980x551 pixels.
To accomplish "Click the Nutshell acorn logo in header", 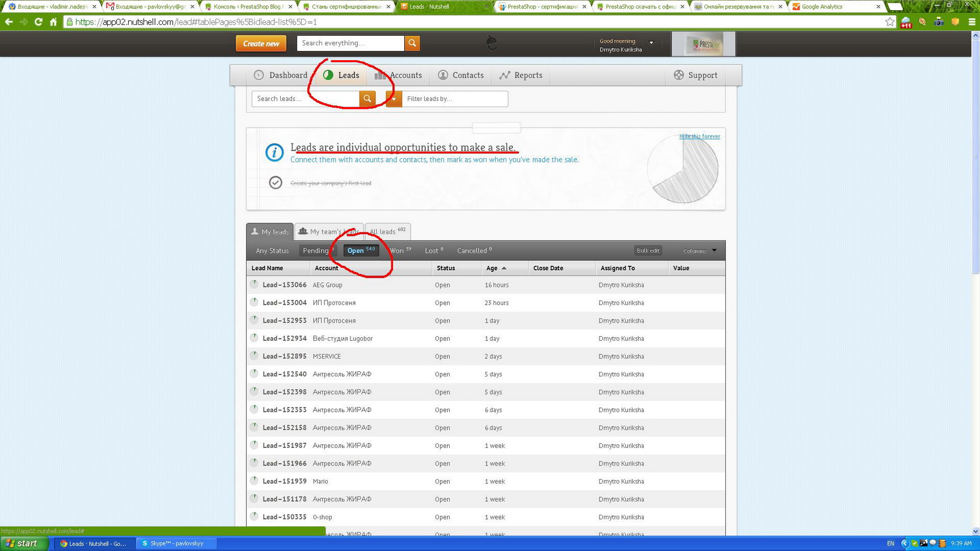I will [x=492, y=43].
